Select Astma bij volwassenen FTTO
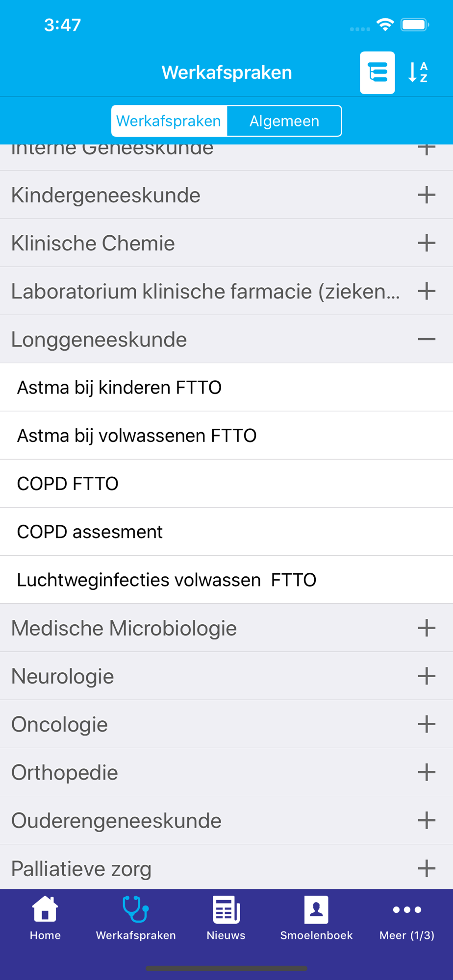 tap(137, 435)
